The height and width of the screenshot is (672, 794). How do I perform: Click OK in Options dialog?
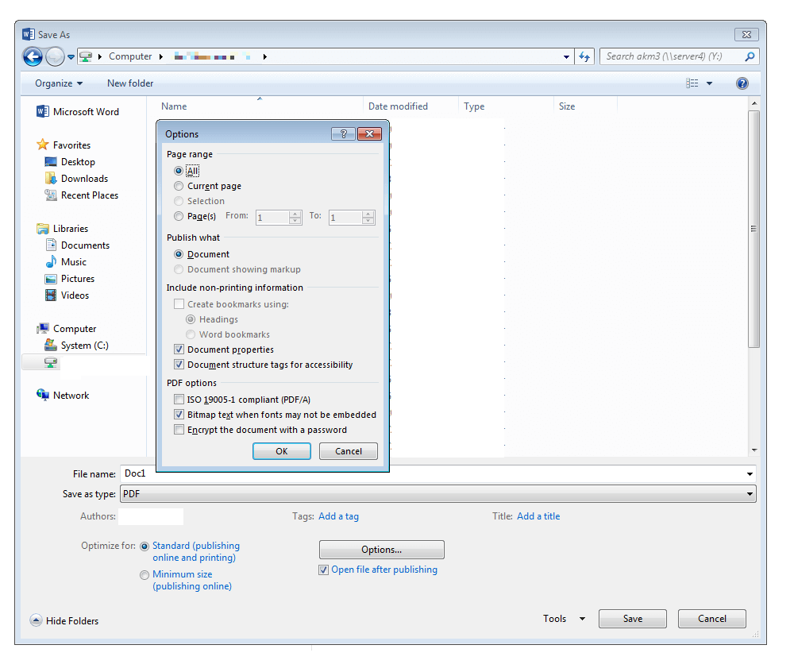(282, 451)
